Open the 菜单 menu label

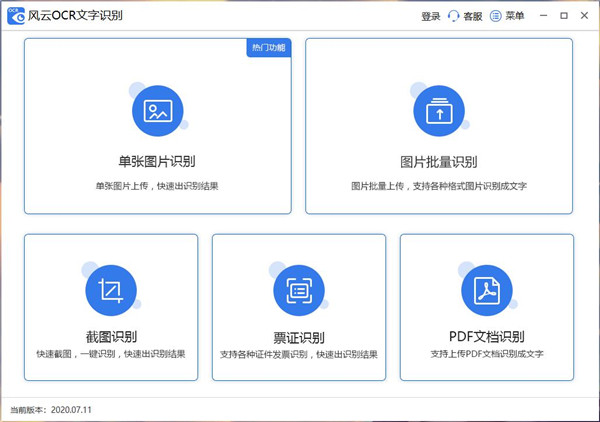[515, 16]
